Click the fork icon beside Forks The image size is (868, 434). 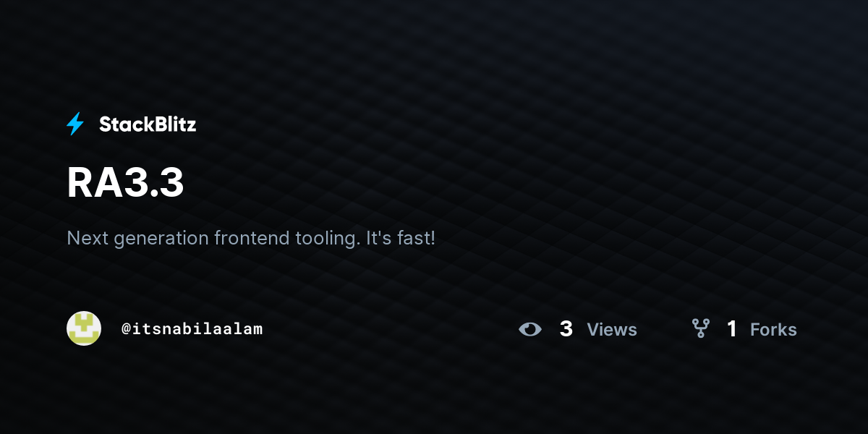click(700, 329)
